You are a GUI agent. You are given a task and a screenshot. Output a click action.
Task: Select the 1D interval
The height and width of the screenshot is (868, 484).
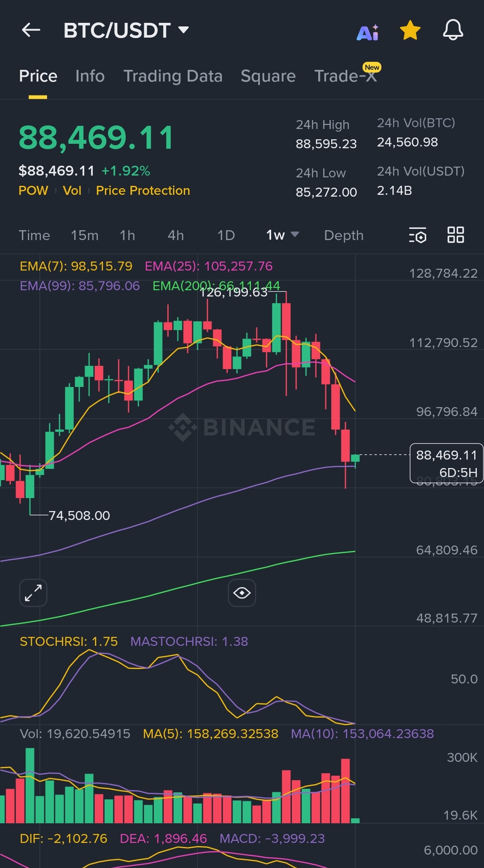pyautogui.click(x=226, y=235)
